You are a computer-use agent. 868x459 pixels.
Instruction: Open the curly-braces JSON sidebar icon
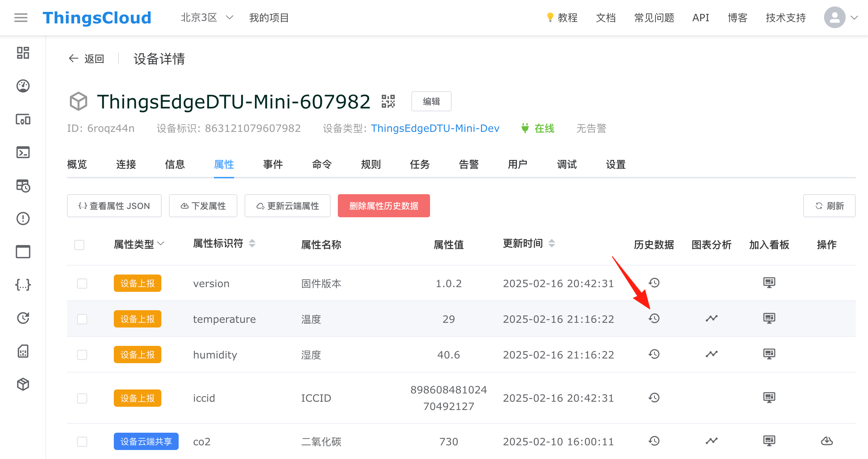(x=23, y=285)
